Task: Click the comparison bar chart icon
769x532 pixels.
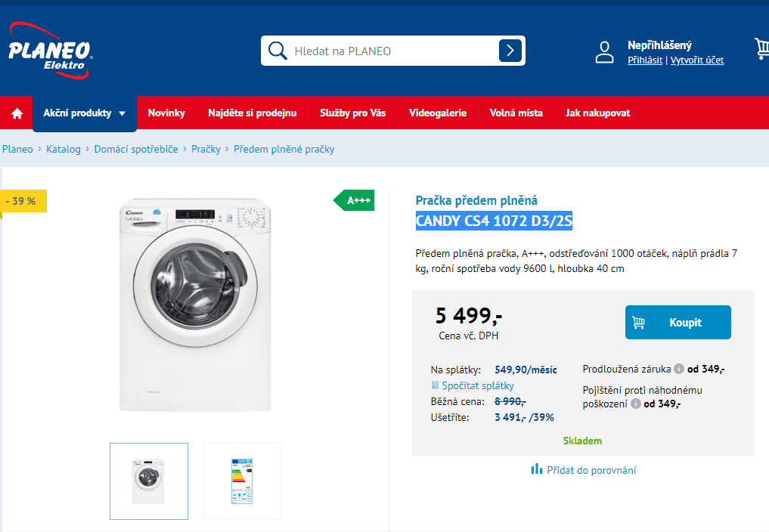Action: tap(537, 469)
